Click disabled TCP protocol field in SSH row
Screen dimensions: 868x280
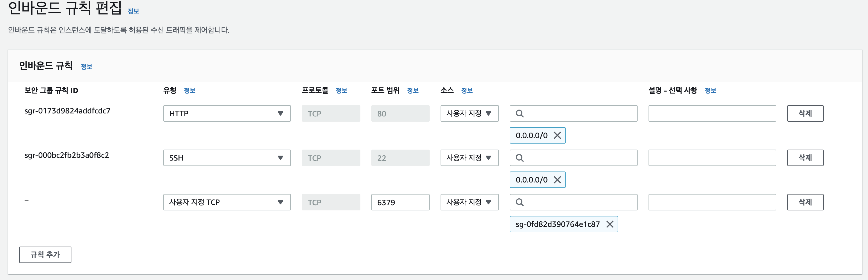(x=331, y=158)
